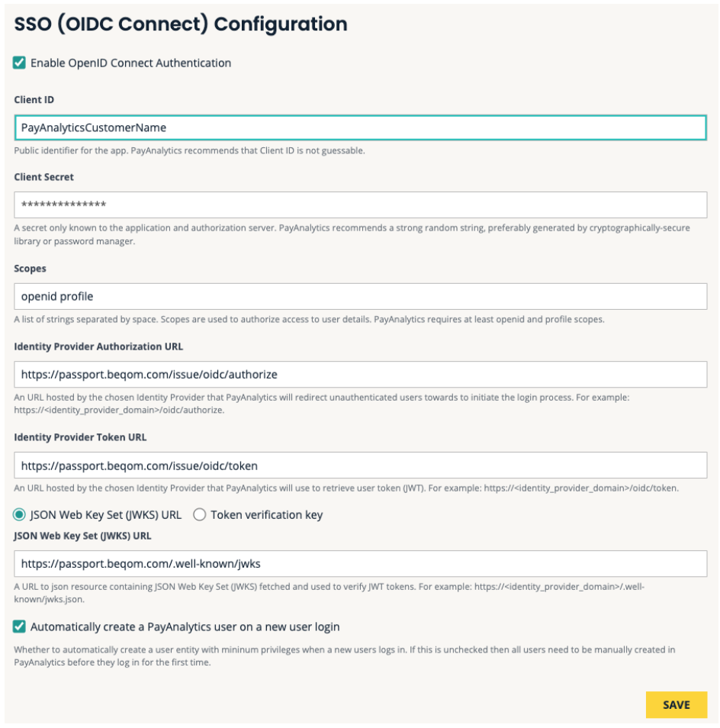Click the bold Scopes label
Screen dimensions: 720x728
tap(31, 269)
